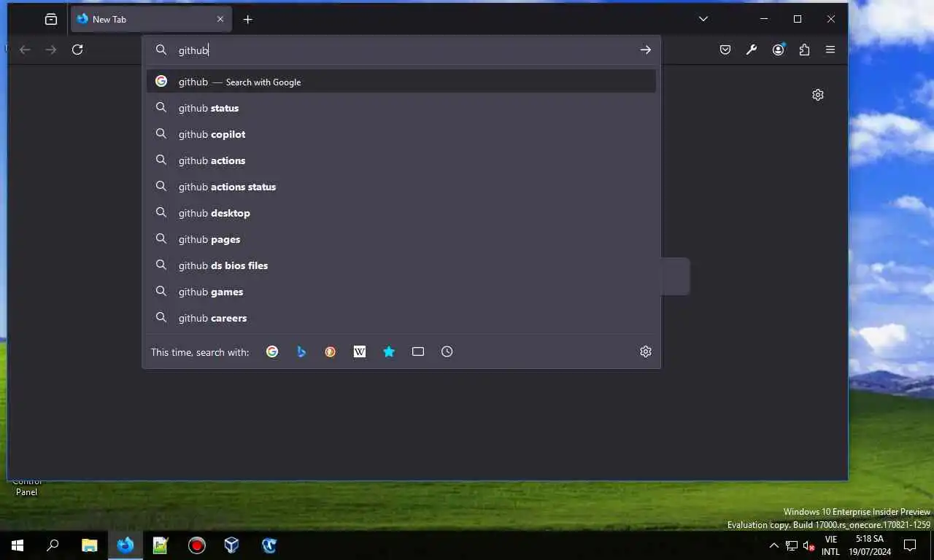Choose suggestion 'github desktop'
Image resolution: width=934 pixels, height=560 pixels.
point(401,213)
